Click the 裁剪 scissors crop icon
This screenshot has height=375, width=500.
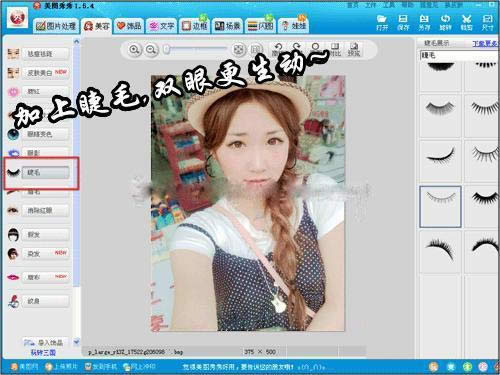pyautogui.click(x=466, y=23)
